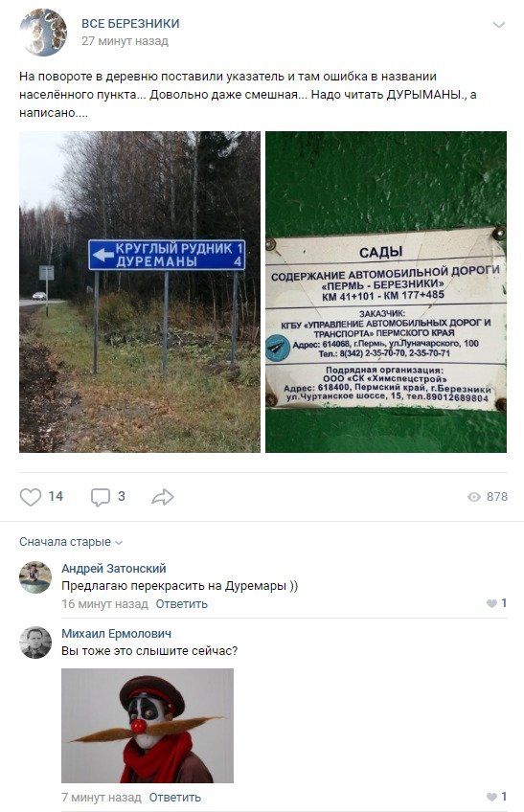524x812 pixels.
Task: Open Михаил Ермолович's name link
Action: click(116, 634)
